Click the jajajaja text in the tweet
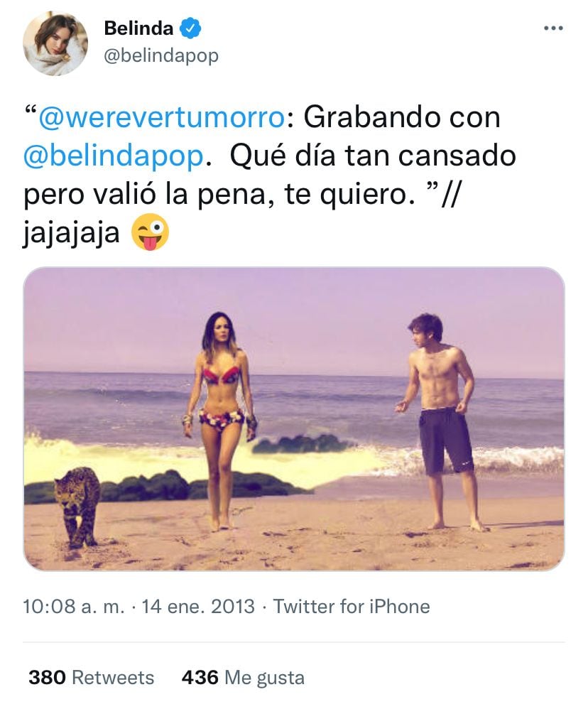The height and width of the screenshot is (709, 588). (72, 234)
